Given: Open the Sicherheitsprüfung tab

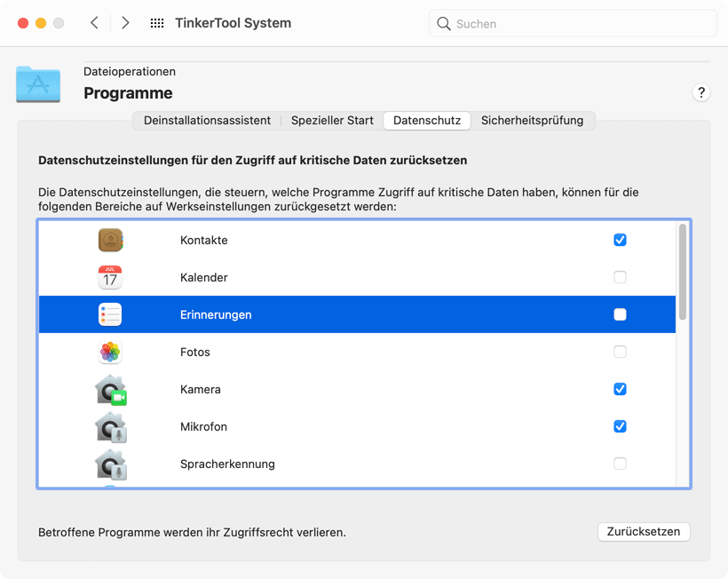Looking at the screenshot, I should 532,120.
